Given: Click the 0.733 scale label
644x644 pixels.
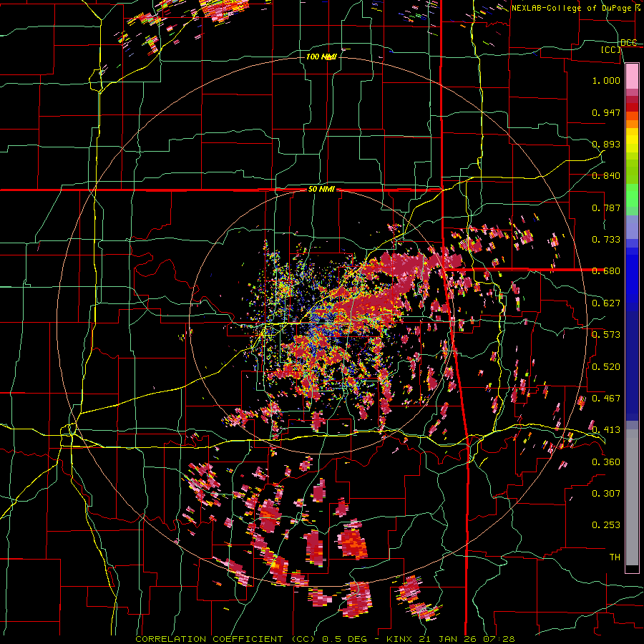Looking at the screenshot, I should click(606, 240).
